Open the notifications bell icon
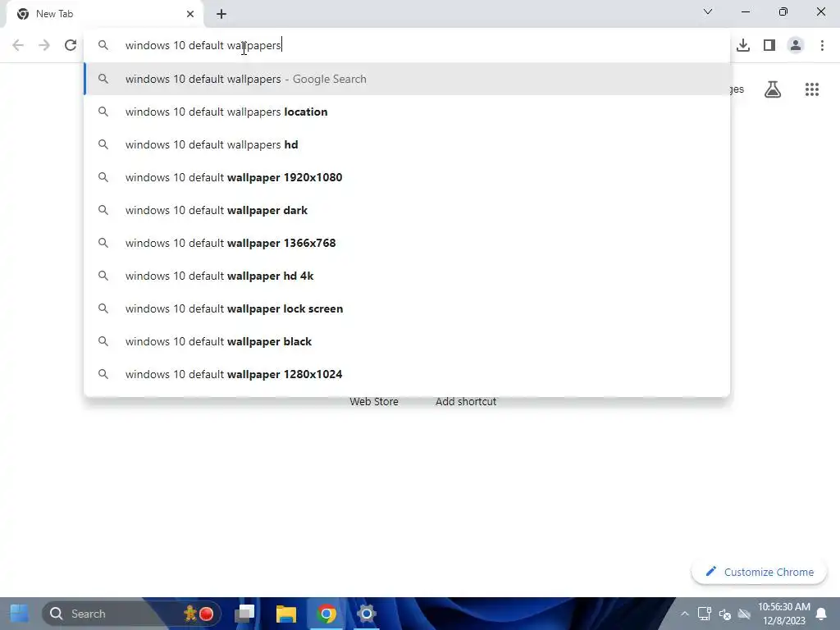The height and width of the screenshot is (630, 840). 820,614
